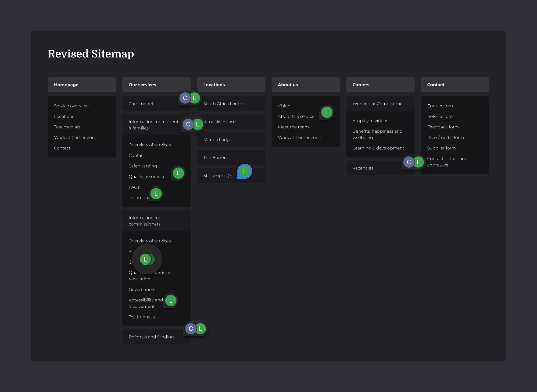Click Testimonials in Homepage list
Viewport: 537px width, 392px height.
[67, 127]
